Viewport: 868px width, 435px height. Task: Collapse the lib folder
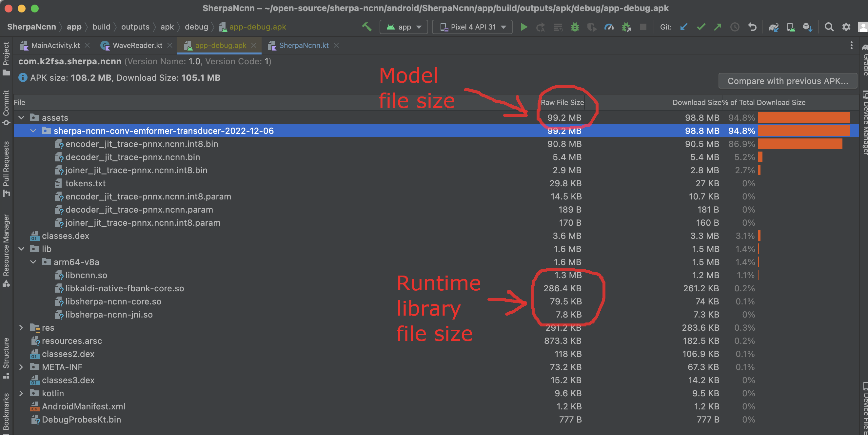pos(22,249)
